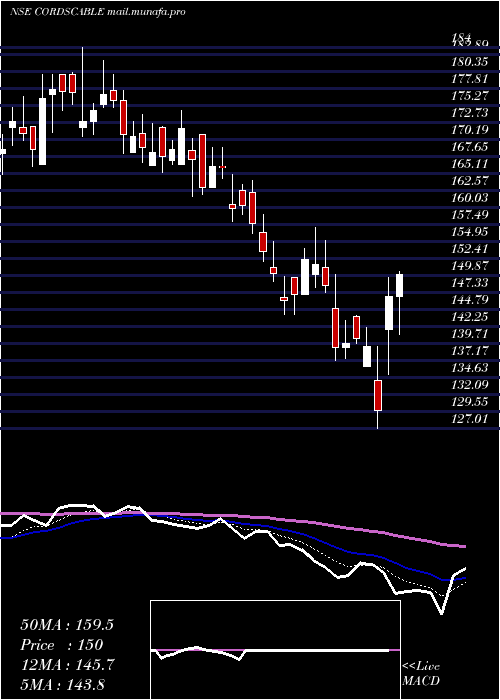Click the 162.57 price label
This screenshot has width=500, height=700.
[470, 181]
